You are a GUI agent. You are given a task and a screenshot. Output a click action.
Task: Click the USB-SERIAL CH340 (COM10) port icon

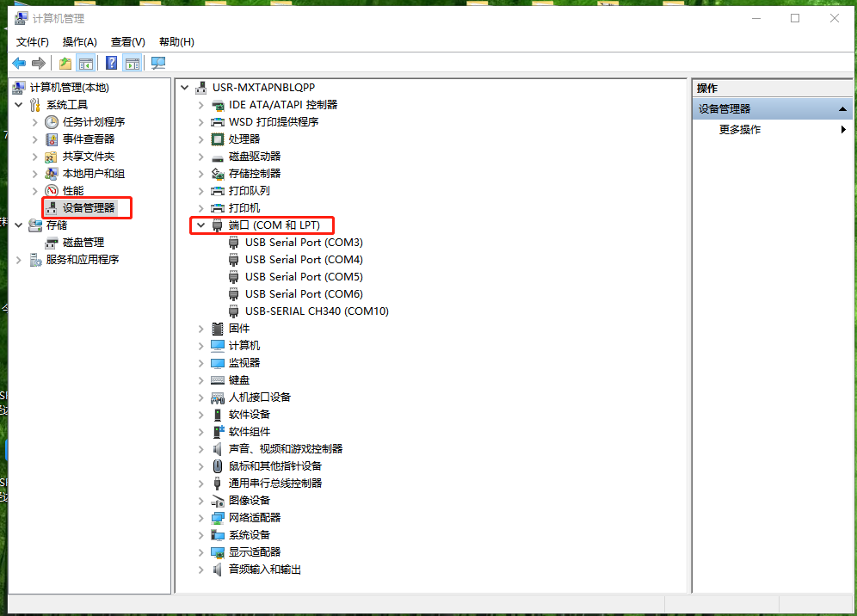click(x=234, y=311)
